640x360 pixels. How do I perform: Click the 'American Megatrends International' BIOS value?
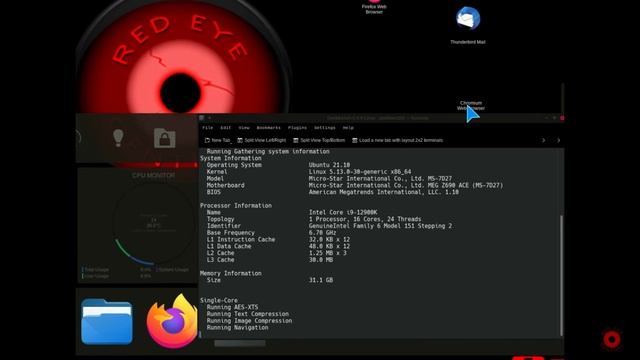tap(384, 192)
